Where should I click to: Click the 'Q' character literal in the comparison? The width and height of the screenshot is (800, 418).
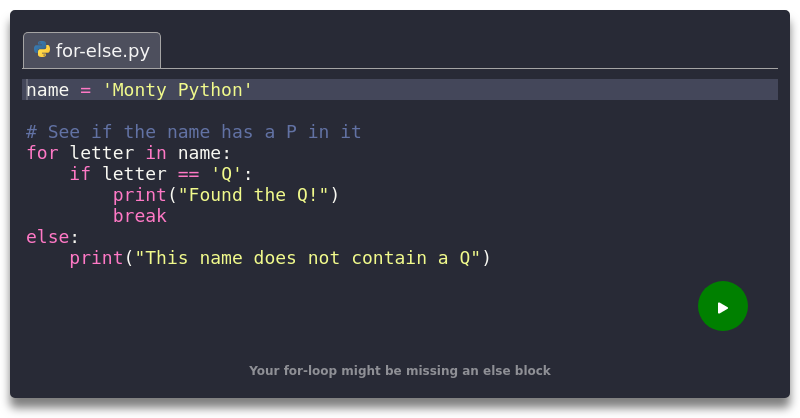coord(226,174)
